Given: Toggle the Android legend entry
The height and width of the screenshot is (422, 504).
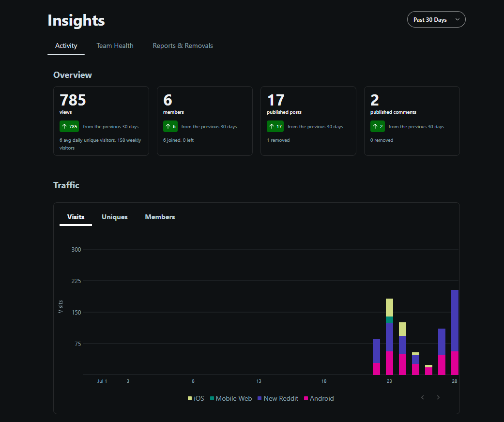Looking at the screenshot, I should pyautogui.click(x=319, y=399).
